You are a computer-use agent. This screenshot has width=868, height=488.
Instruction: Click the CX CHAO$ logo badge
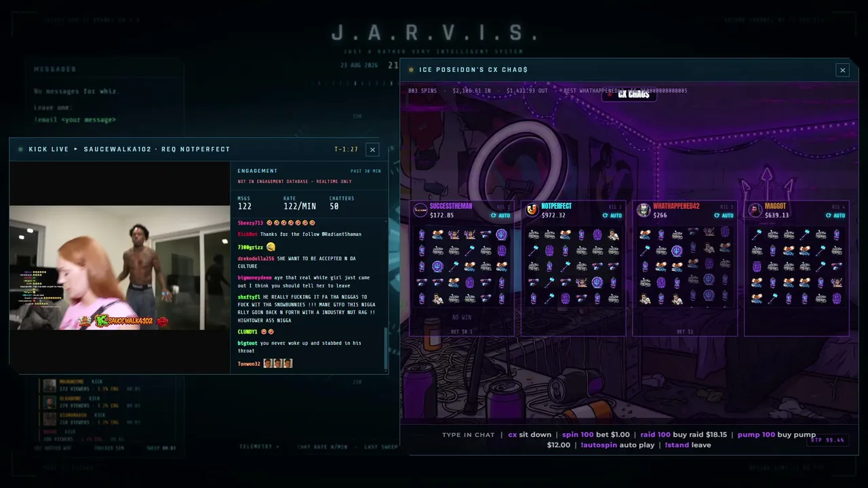pos(629,94)
